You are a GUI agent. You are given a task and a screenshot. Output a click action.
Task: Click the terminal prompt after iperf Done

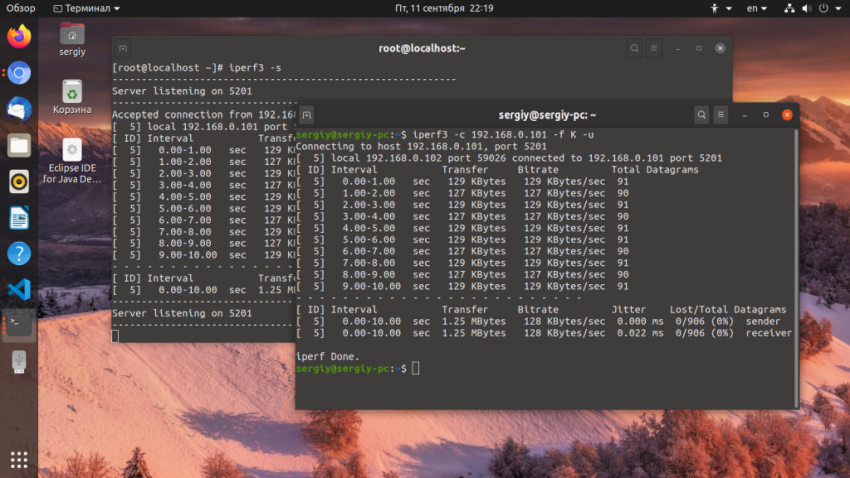click(416, 369)
